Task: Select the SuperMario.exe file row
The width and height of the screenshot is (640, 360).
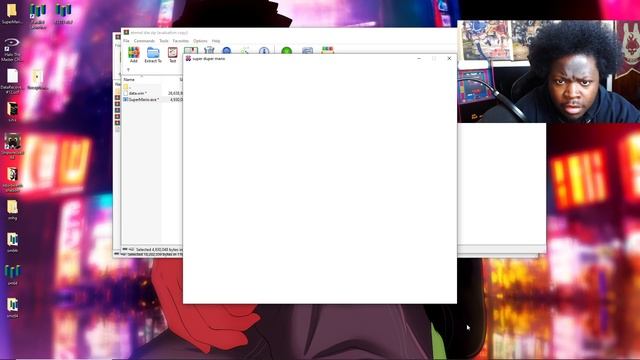Action: pos(153,99)
